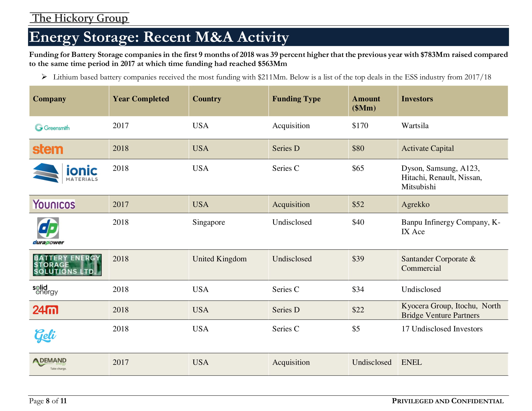Click the stem orange logo

point(48,149)
